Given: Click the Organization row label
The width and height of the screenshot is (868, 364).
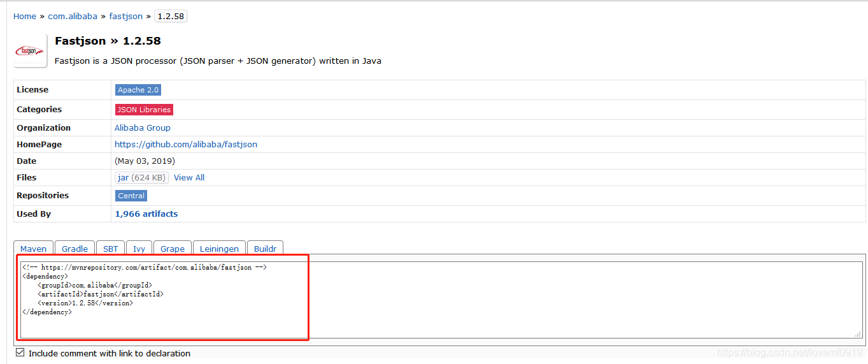Looking at the screenshot, I should (x=44, y=127).
